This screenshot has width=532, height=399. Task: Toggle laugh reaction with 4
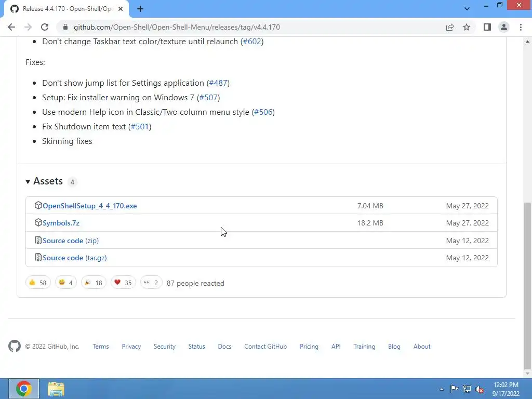66,283
